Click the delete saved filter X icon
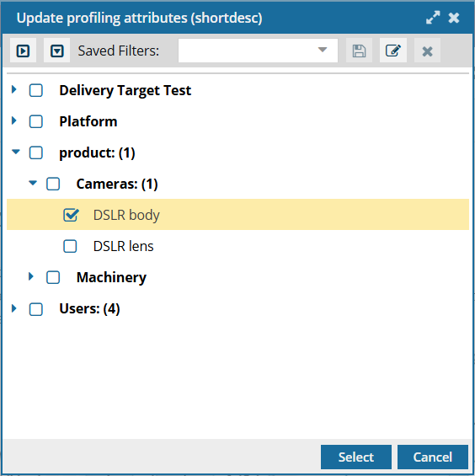 427,51
